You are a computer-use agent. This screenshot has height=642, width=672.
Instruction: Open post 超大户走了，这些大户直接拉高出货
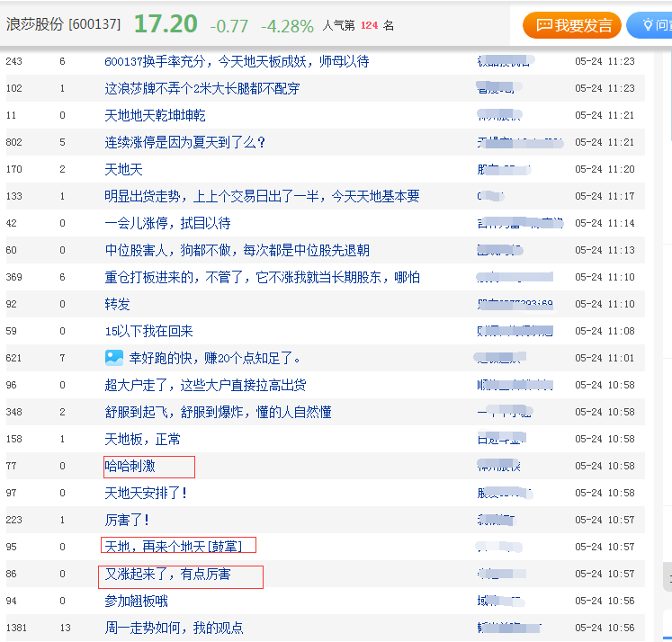click(x=205, y=386)
